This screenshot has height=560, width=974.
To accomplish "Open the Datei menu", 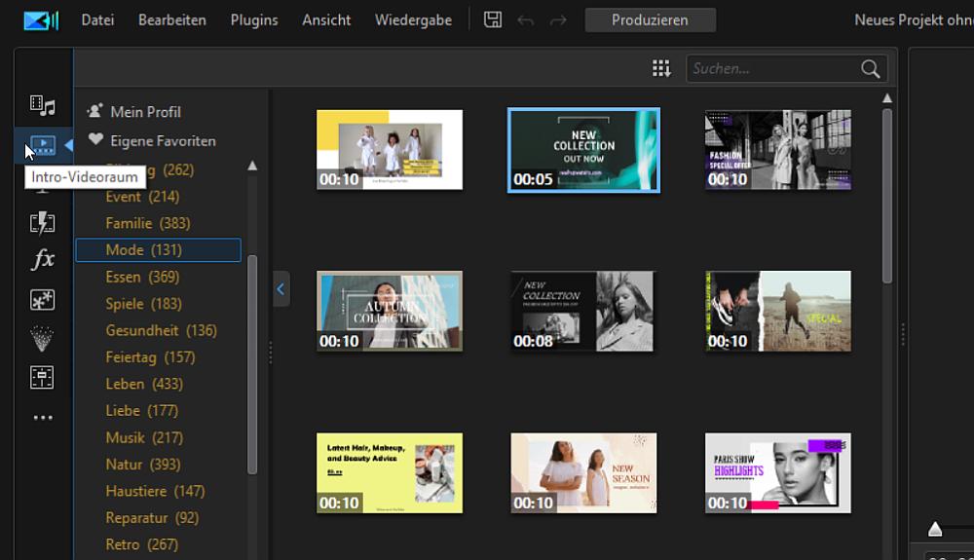I will tap(97, 19).
